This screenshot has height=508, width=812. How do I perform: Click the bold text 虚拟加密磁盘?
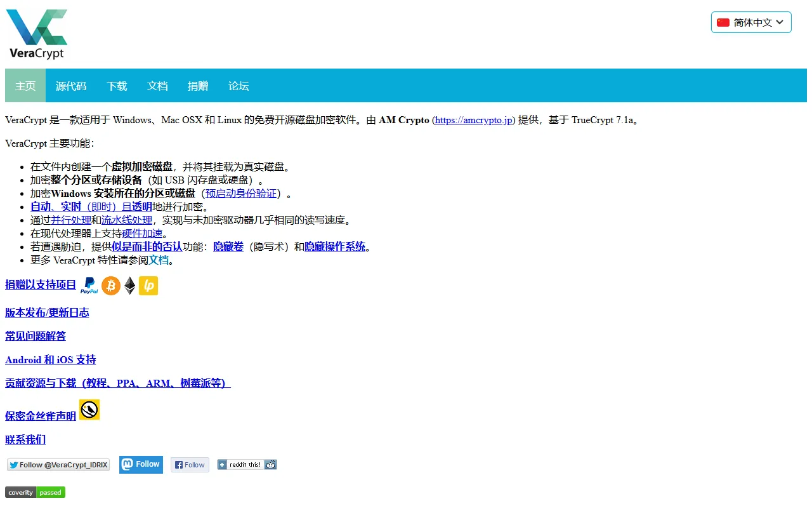(142, 167)
